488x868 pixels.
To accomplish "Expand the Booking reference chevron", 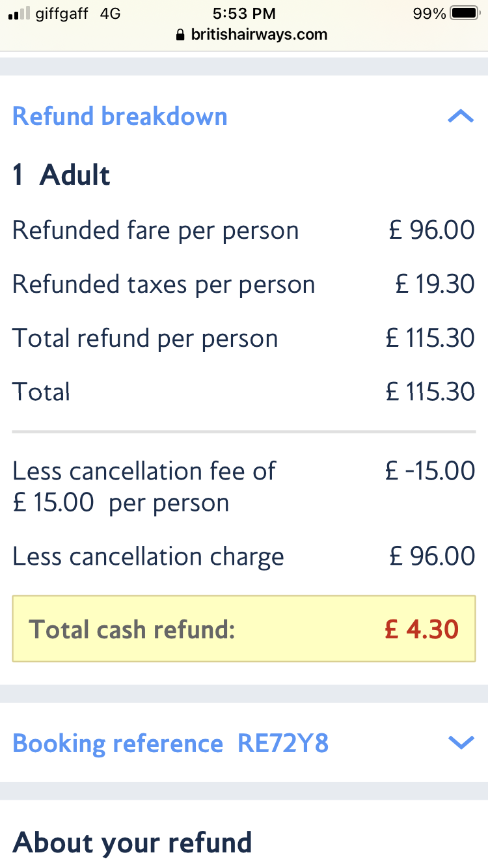I will (x=461, y=742).
